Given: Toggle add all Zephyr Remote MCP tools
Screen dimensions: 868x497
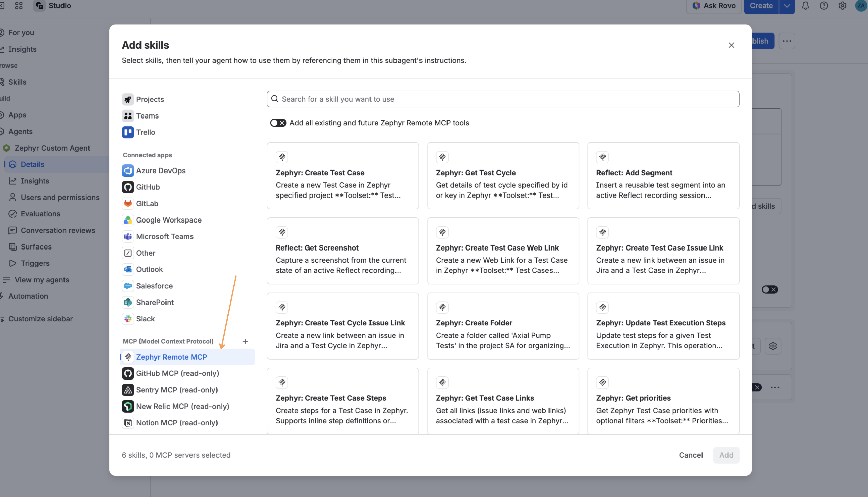Looking at the screenshot, I should click(278, 123).
